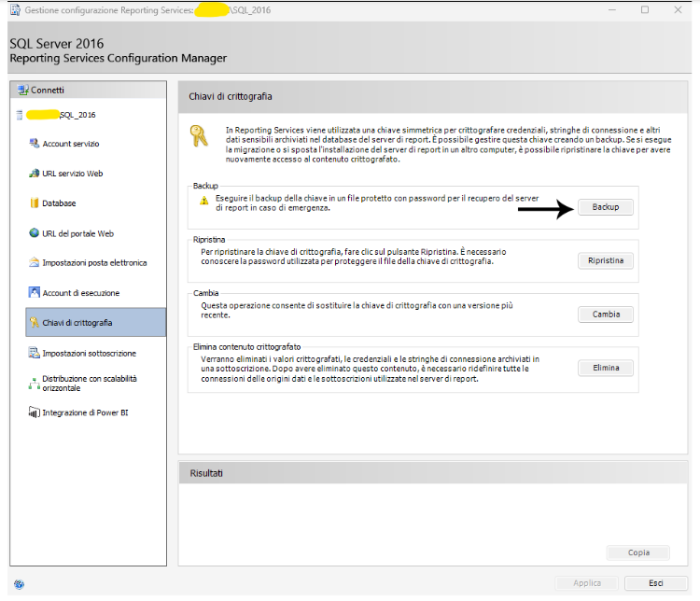Open Impostazioni posta elettronica page
The image size is (700, 601).
click(x=94, y=263)
